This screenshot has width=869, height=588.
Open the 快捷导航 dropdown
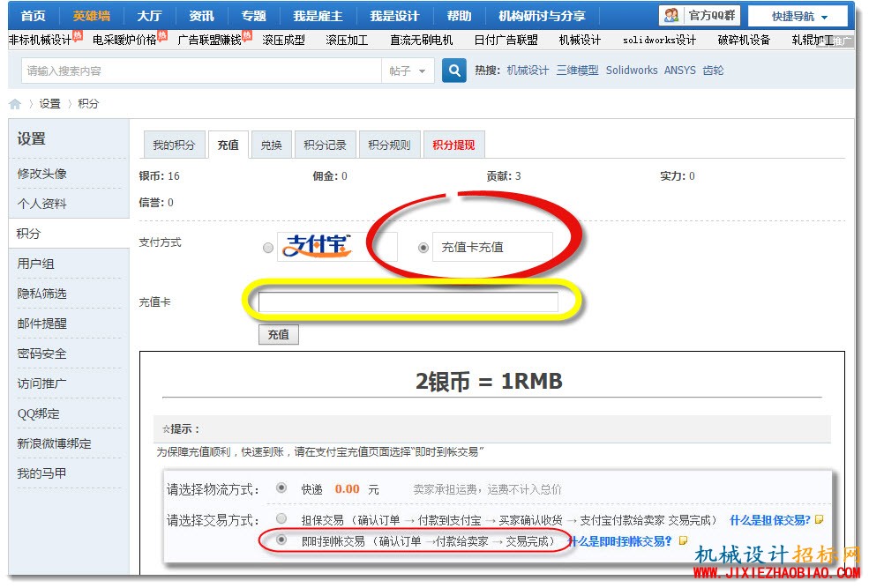(x=798, y=16)
